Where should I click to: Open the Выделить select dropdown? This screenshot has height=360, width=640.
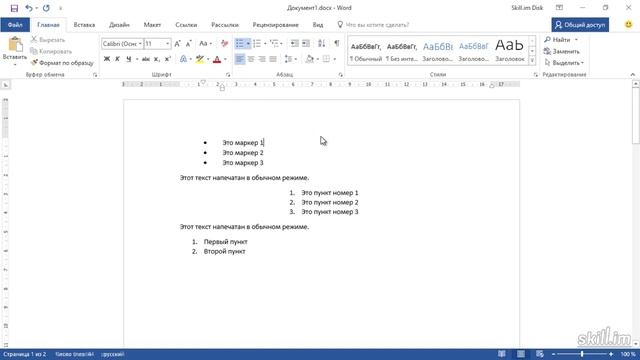pyautogui.click(x=564, y=63)
